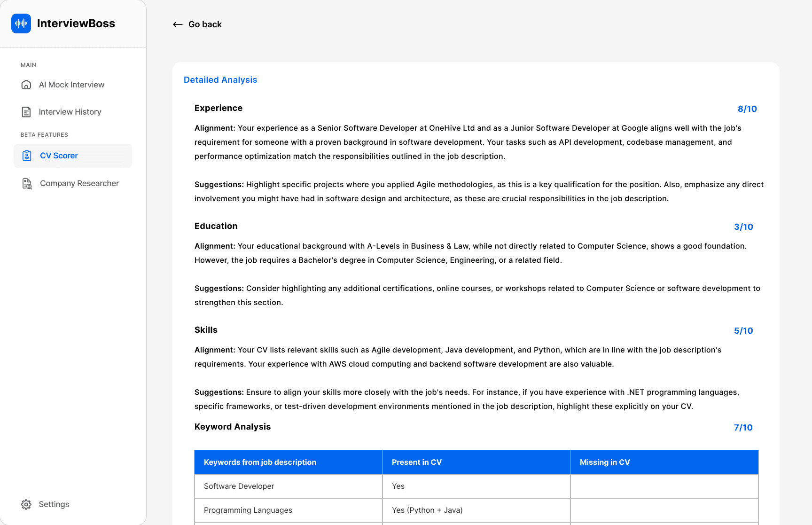
Task: Click the Programming Languages table cell
Action: [x=248, y=510]
